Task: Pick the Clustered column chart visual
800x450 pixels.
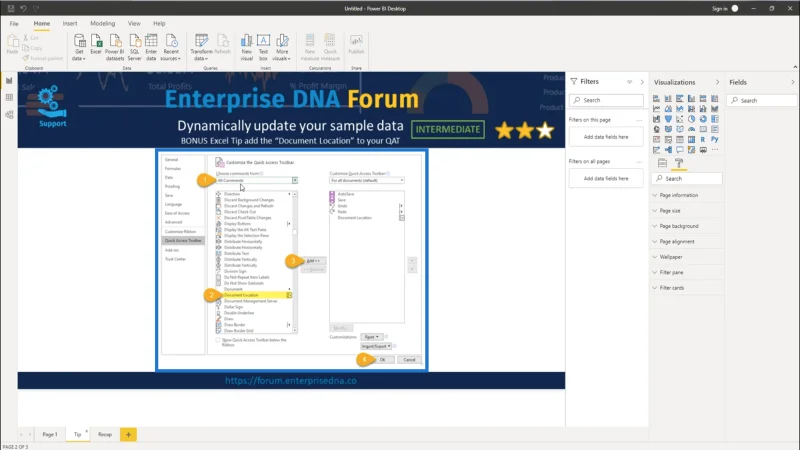Action: pyautogui.click(x=691, y=98)
